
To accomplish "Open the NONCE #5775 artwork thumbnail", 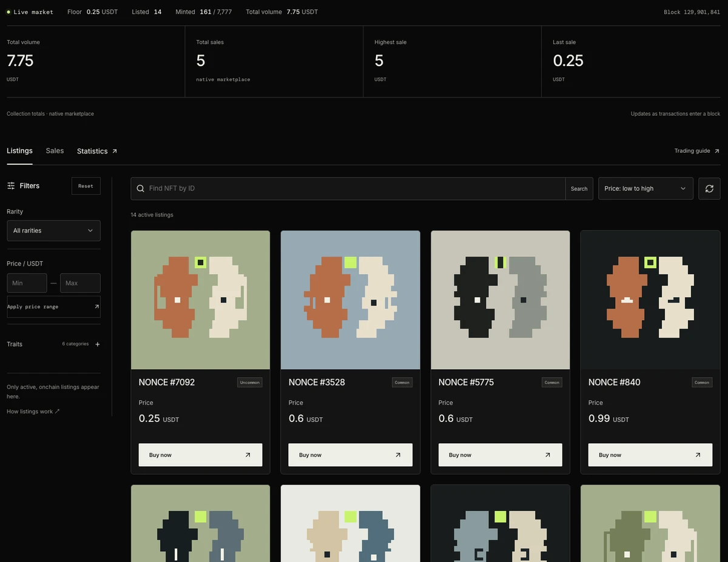I will point(500,300).
